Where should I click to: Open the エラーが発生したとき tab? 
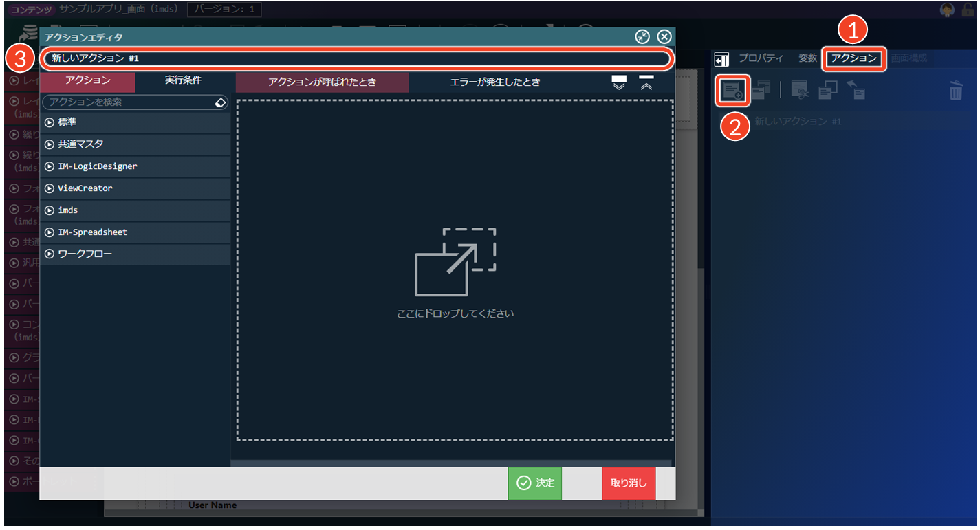(494, 82)
